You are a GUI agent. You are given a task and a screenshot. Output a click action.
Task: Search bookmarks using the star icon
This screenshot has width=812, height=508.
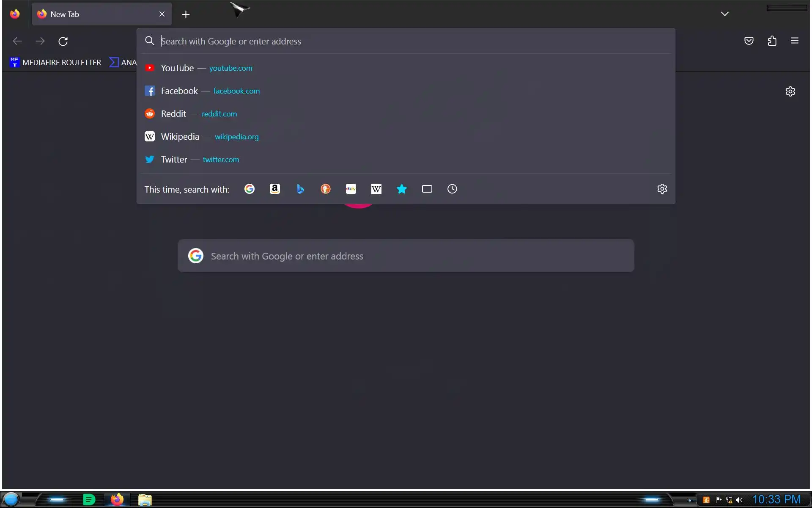pos(402,189)
